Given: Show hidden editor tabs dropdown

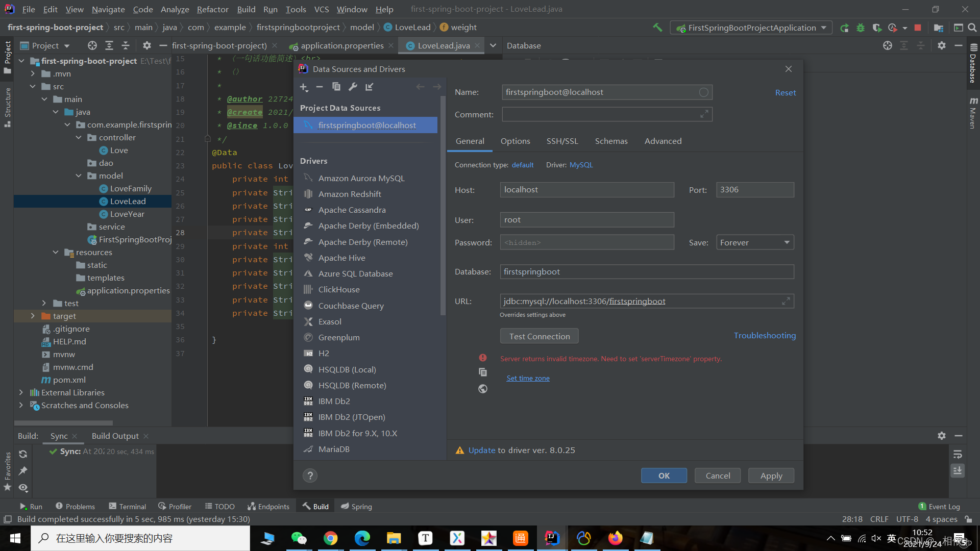Looking at the screenshot, I should [493, 46].
